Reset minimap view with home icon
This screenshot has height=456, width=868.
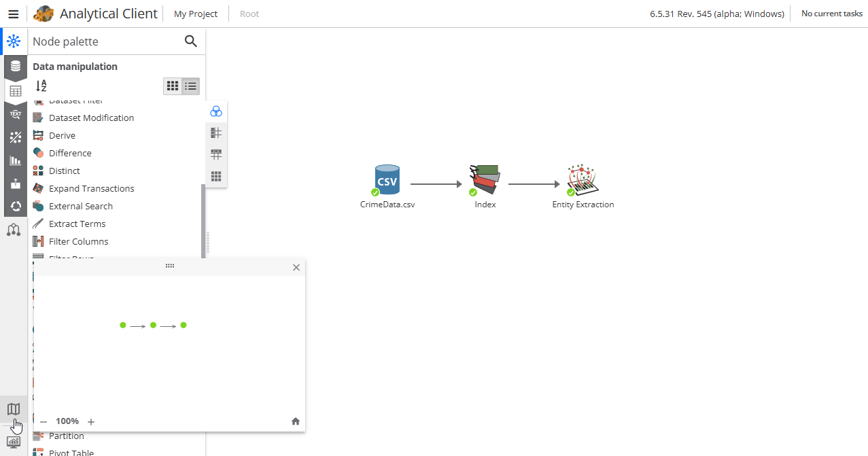click(296, 421)
